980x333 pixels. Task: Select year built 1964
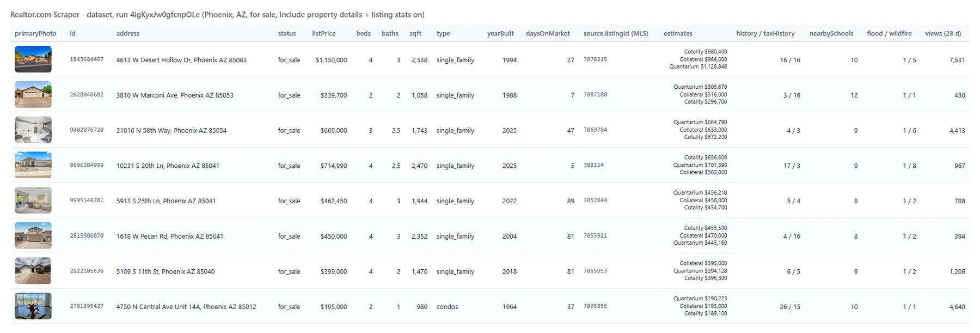point(510,307)
